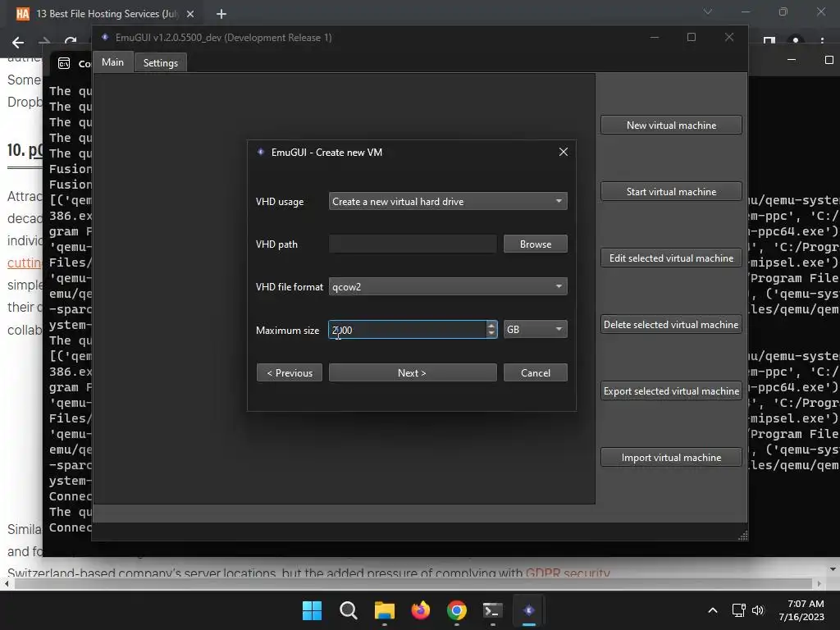Cancel the Create new VM dialog
Image resolution: width=840 pixels, height=630 pixels.
click(535, 373)
